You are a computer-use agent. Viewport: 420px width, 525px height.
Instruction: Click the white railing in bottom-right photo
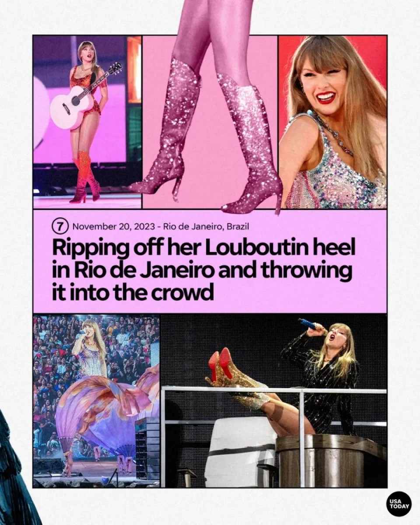[274, 389]
